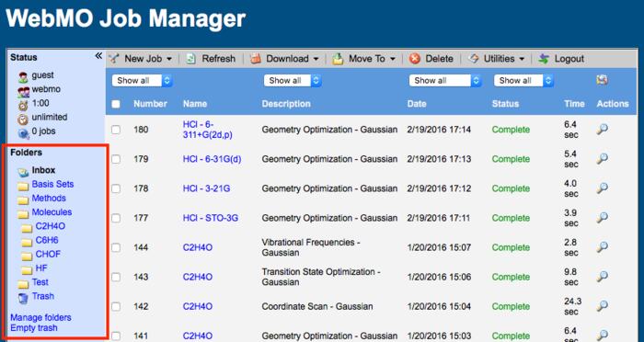Open the C6H6 folder under Molecules
This screenshot has width=644, height=342.
47,240
